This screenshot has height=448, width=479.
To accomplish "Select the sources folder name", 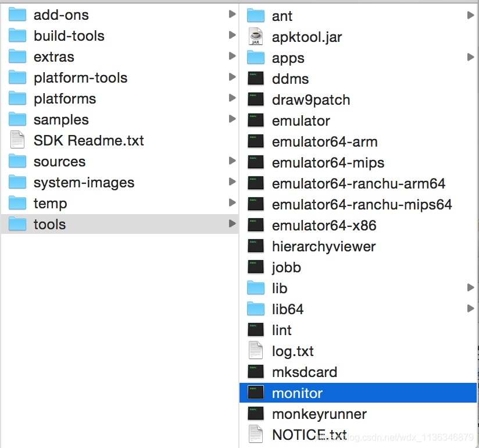I will pyautogui.click(x=59, y=162).
